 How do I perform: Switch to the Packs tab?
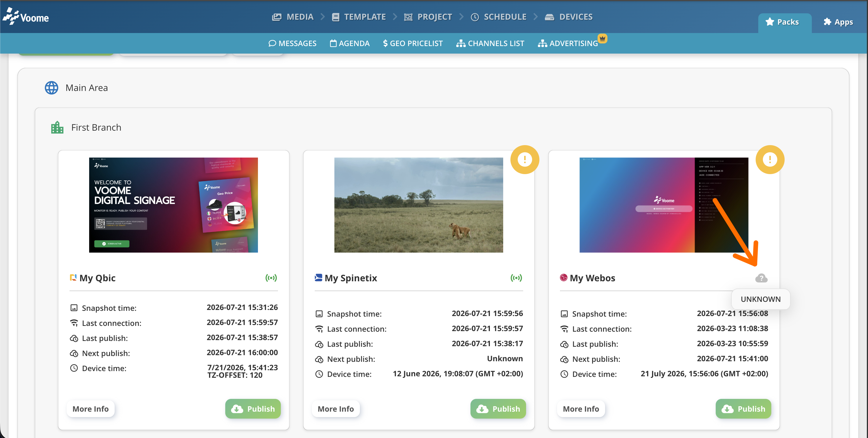(784, 22)
